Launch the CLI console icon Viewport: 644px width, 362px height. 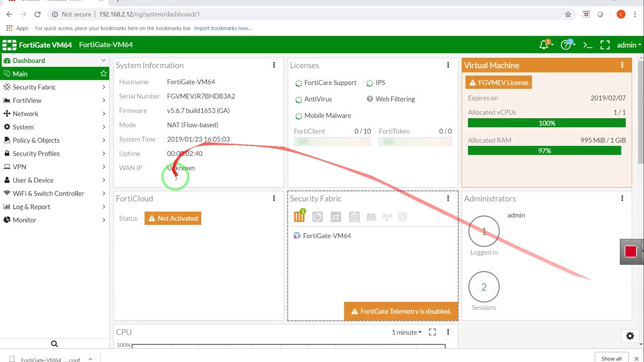tap(587, 45)
